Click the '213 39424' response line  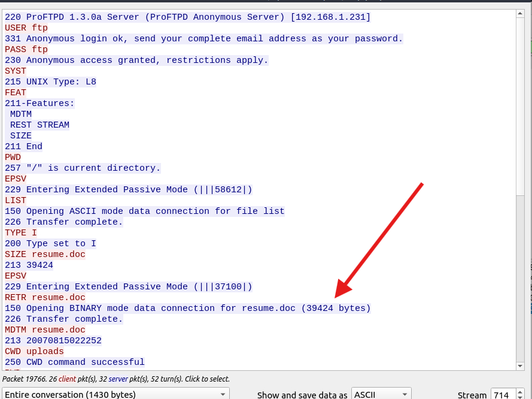pyautogui.click(x=29, y=265)
